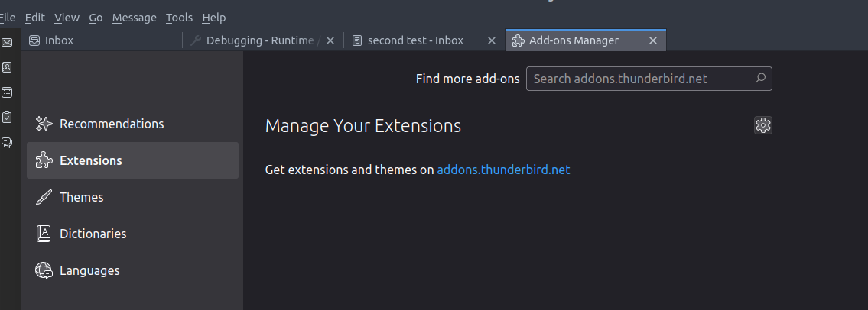Open the File menu
The image size is (868, 310).
pyautogui.click(x=8, y=18)
